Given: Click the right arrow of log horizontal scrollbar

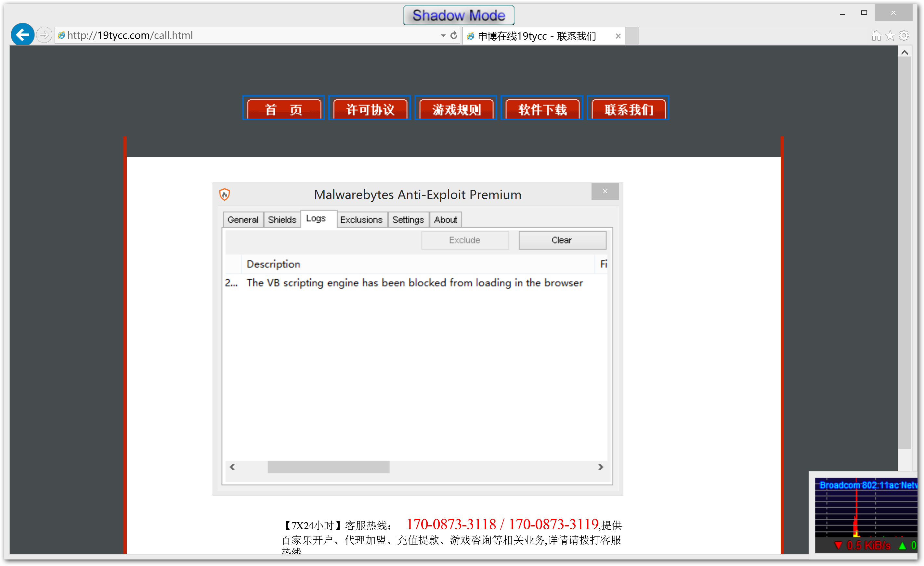Looking at the screenshot, I should (x=601, y=467).
